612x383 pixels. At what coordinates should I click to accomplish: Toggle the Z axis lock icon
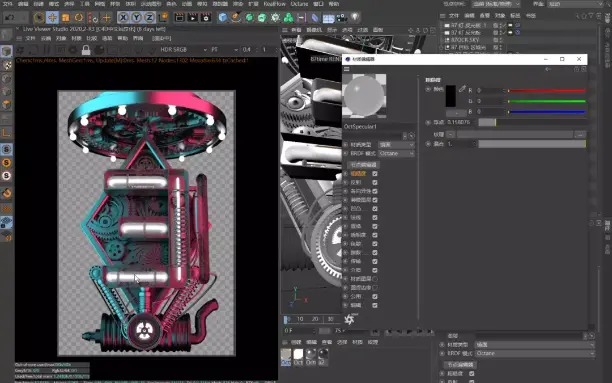point(149,18)
